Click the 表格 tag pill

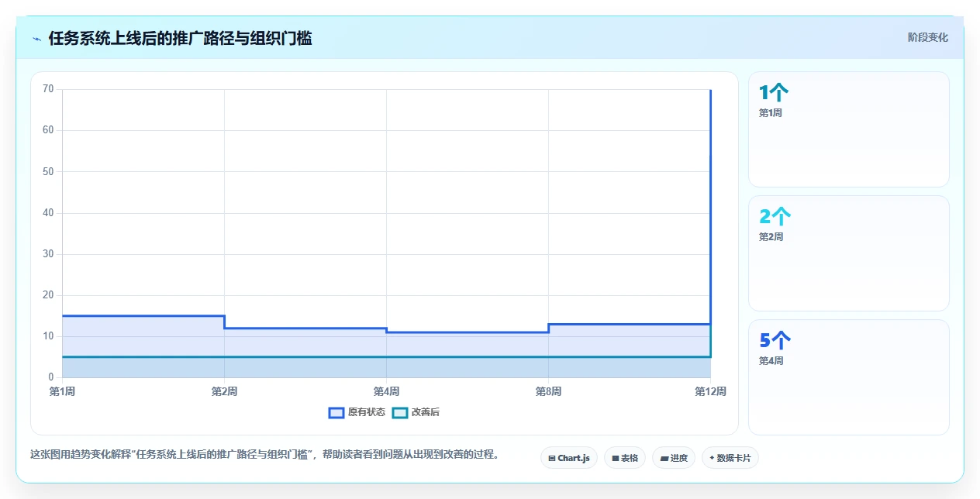pyautogui.click(x=625, y=458)
